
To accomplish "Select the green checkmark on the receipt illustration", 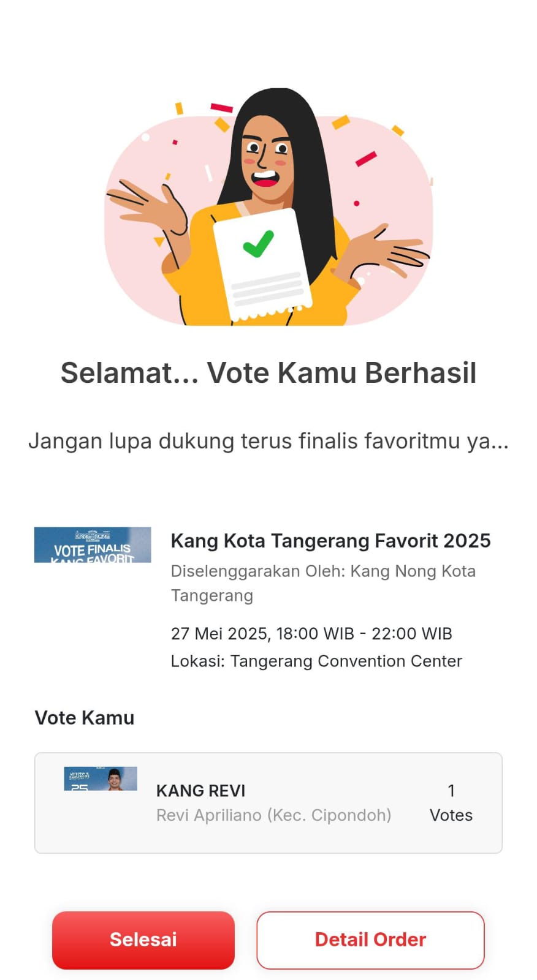I will click(x=258, y=244).
